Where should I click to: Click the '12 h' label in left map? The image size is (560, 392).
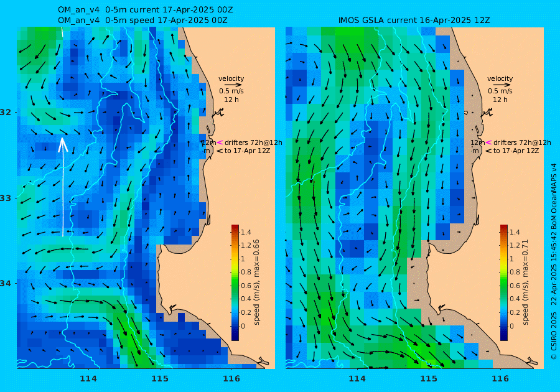coord(231,100)
